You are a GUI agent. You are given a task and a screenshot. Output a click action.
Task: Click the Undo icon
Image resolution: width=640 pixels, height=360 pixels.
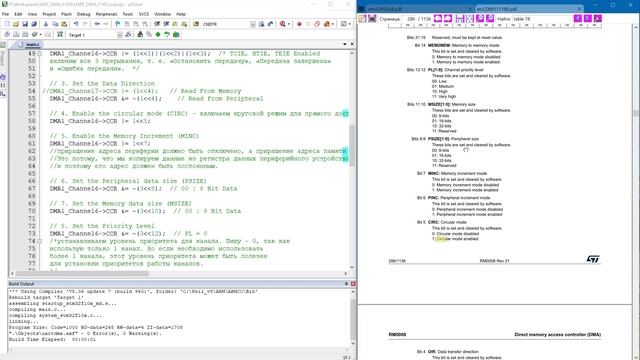point(76,24)
